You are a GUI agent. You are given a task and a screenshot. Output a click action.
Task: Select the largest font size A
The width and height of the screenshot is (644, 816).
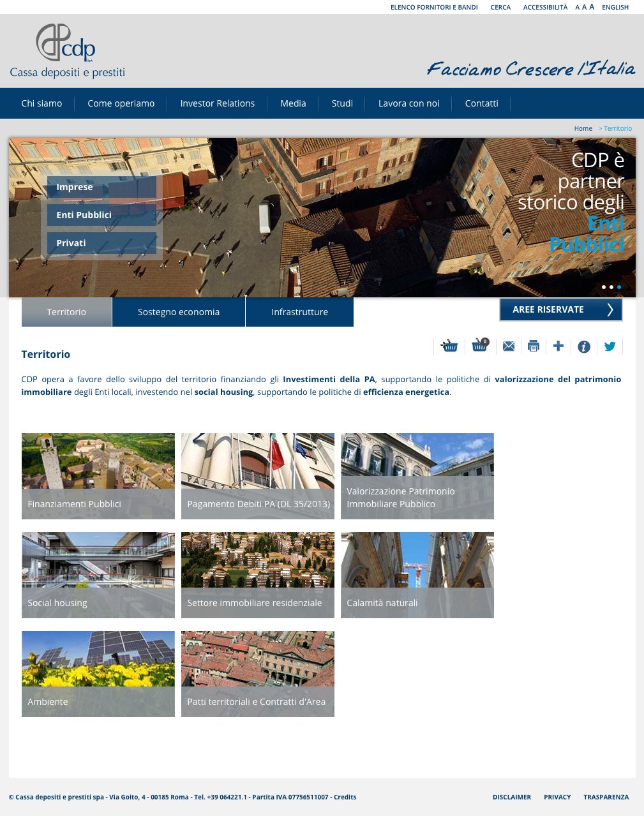[x=592, y=7]
